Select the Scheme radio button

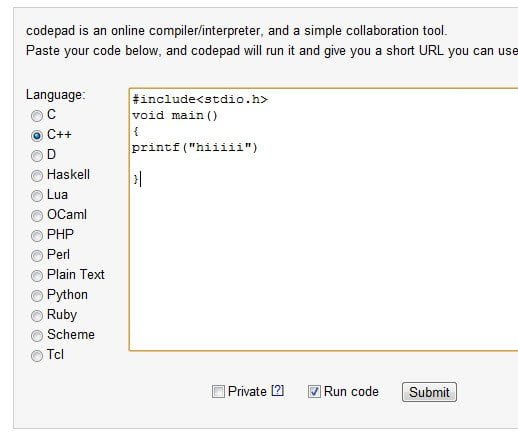37,336
